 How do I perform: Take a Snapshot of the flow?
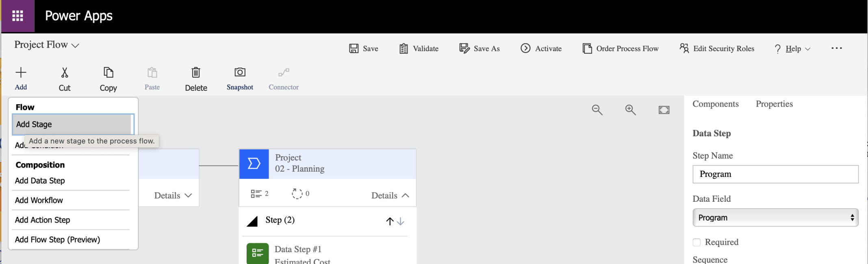tap(240, 79)
